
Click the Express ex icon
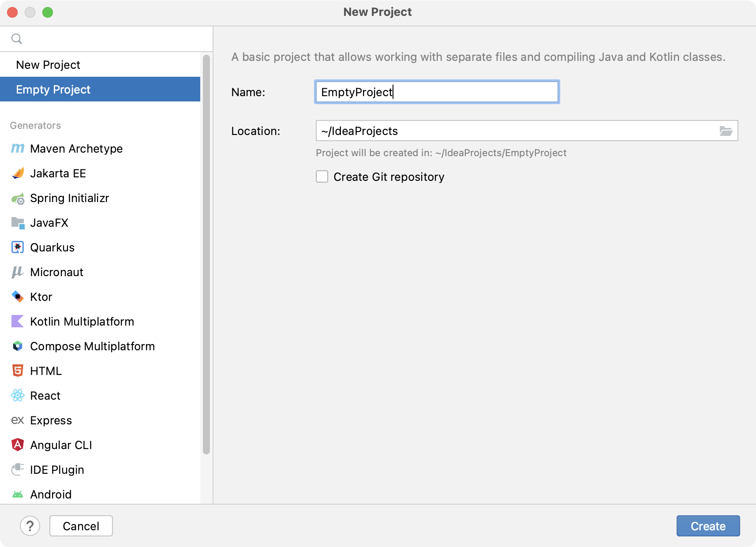point(18,420)
